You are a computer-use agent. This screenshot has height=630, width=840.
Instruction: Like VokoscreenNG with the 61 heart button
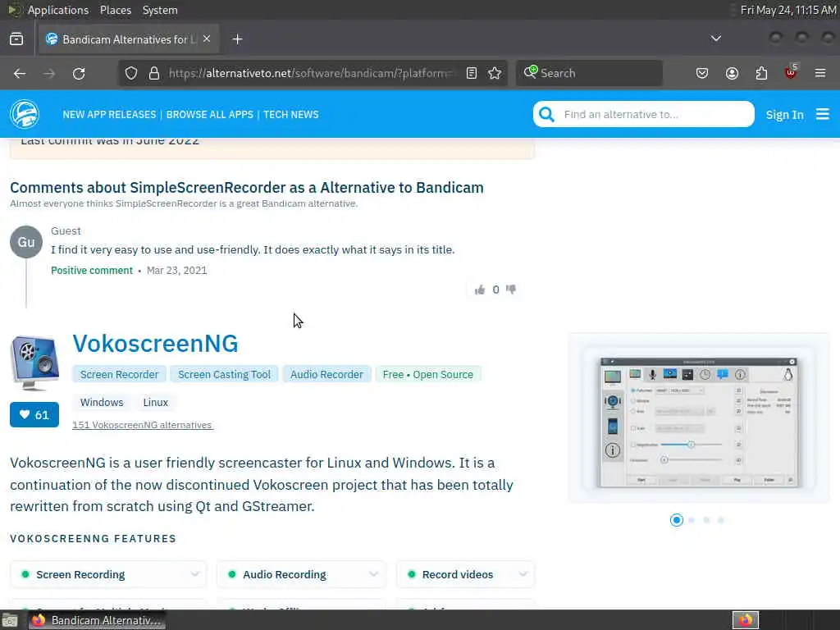(34, 414)
